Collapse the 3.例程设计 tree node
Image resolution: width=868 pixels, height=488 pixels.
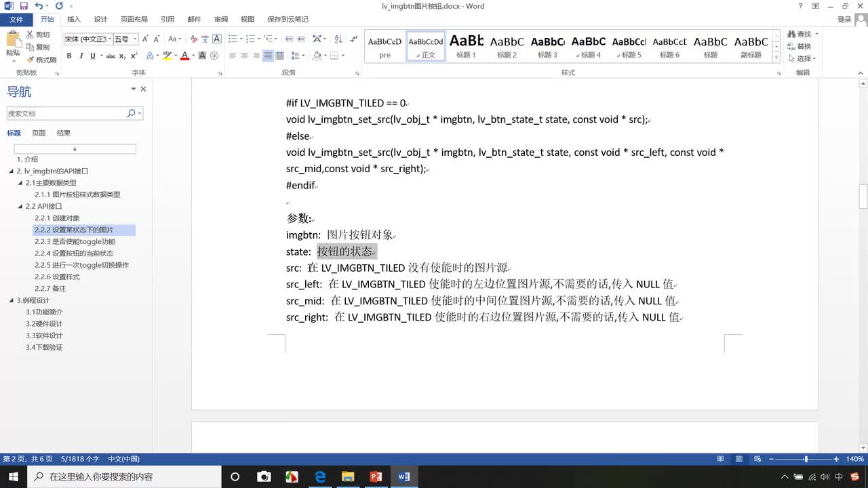[12, 300]
